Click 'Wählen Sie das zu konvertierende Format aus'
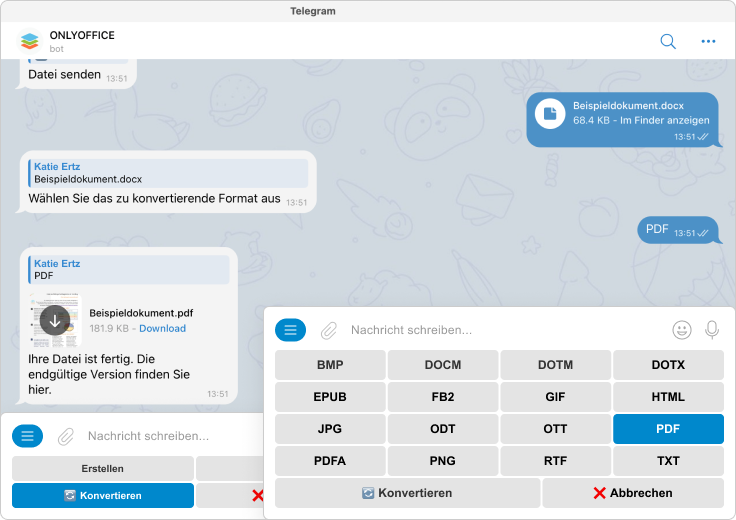The width and height of the screenshot is (736, 520). click(154, 199)
